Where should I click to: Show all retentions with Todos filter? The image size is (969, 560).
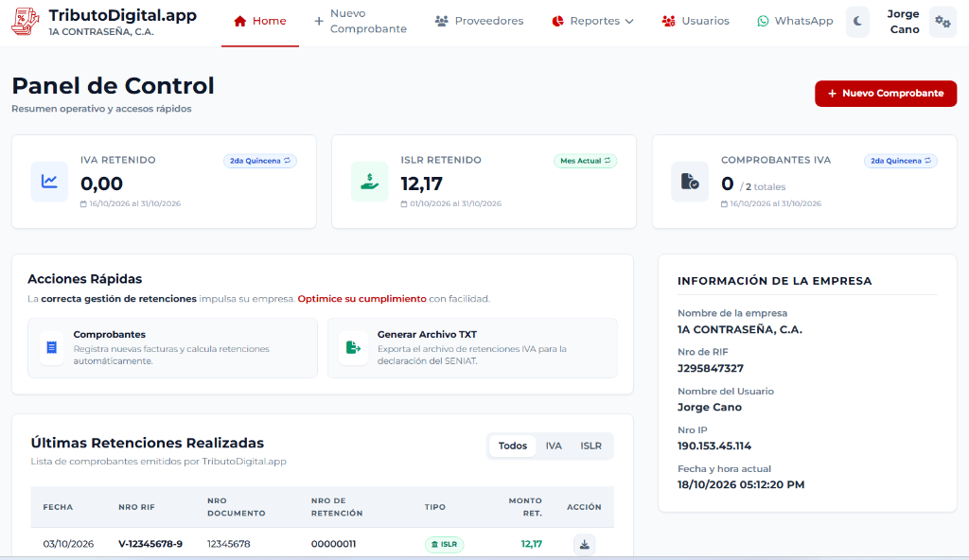click(513, 446)
